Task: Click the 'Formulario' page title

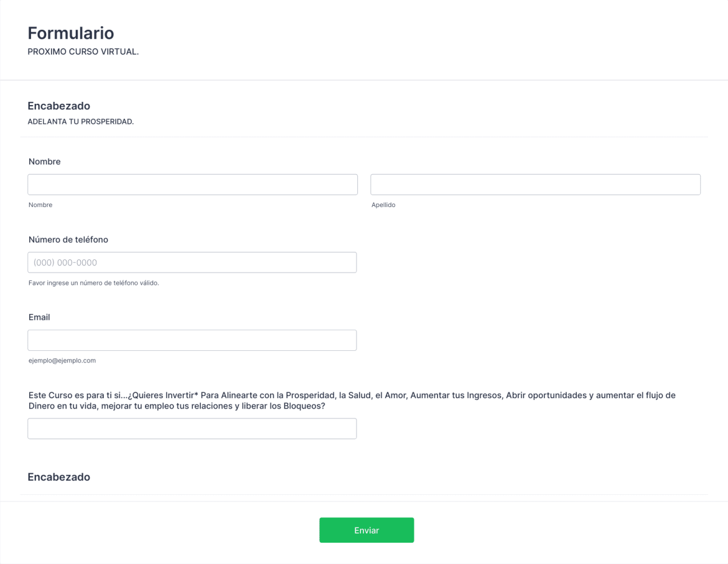Action: (70, 33)
